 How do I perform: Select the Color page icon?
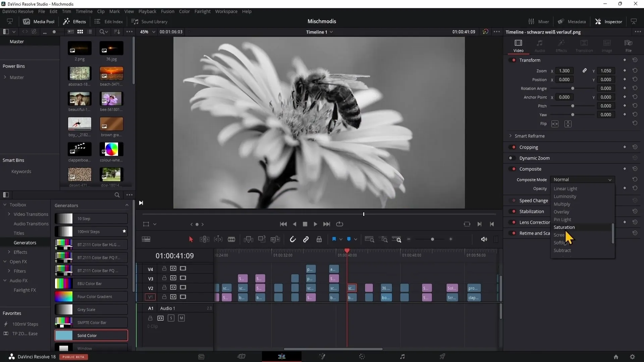363,357
